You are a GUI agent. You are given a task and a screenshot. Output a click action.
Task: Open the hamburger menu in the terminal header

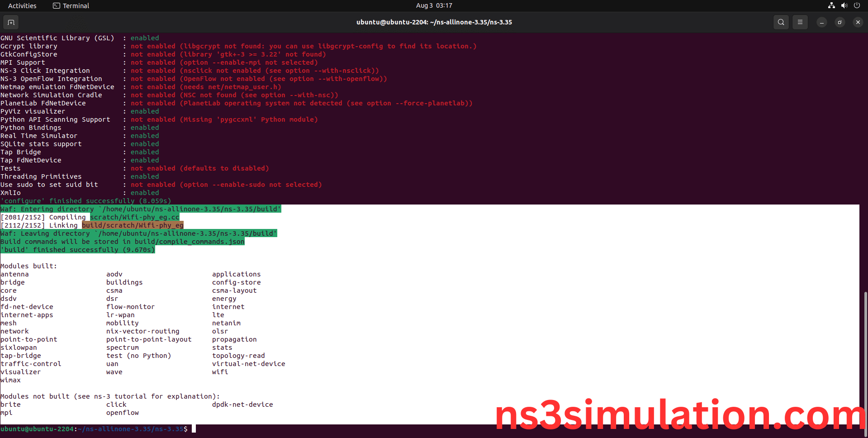[800, 22]
